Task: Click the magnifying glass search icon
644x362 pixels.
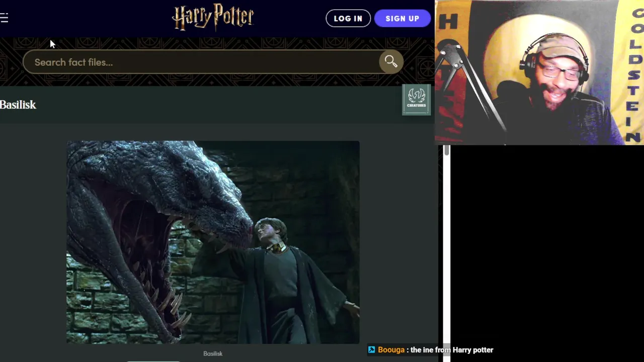Action: (391, 62)
